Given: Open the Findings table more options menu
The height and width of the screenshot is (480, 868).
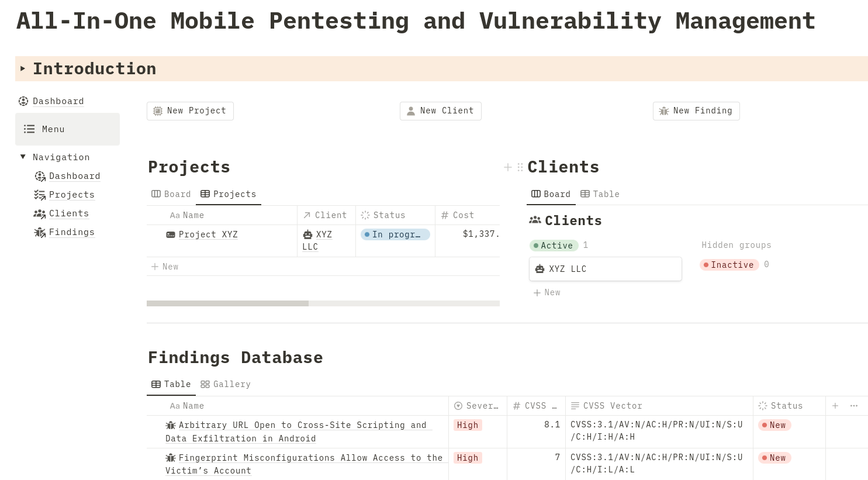Looking at the screenshot, I should pyautogui.click(x=854, y=406).
